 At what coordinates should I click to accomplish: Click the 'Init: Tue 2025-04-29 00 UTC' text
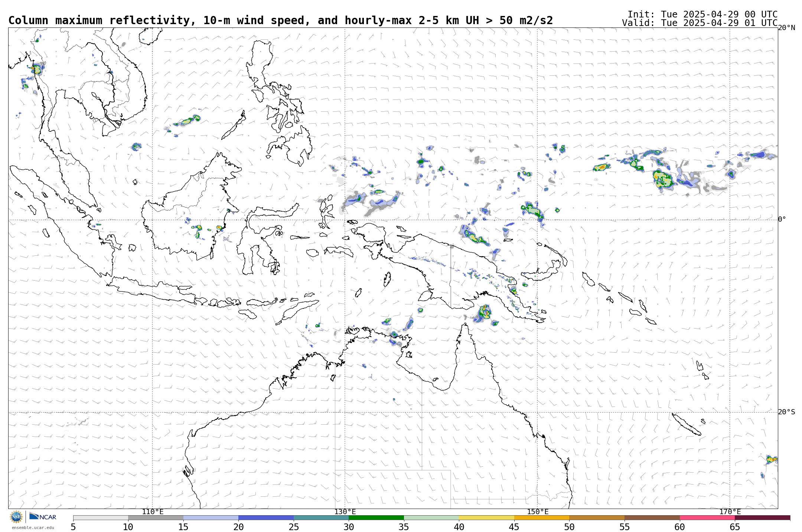[702, 14]
